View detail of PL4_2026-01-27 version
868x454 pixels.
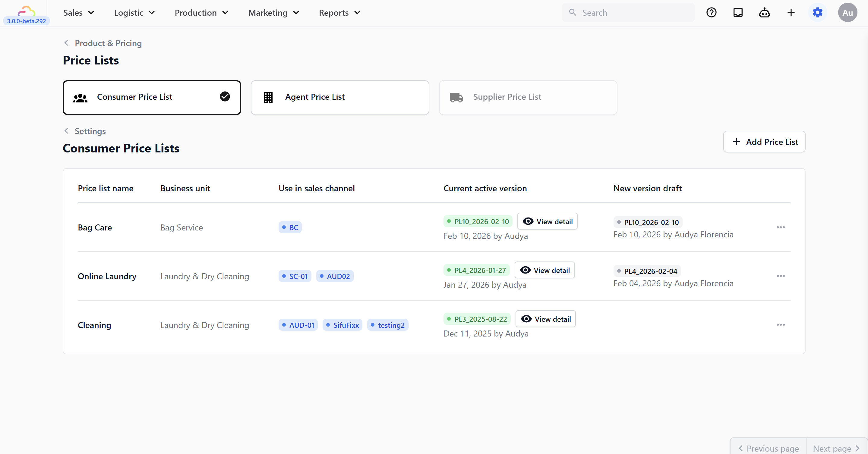[544, 270]
